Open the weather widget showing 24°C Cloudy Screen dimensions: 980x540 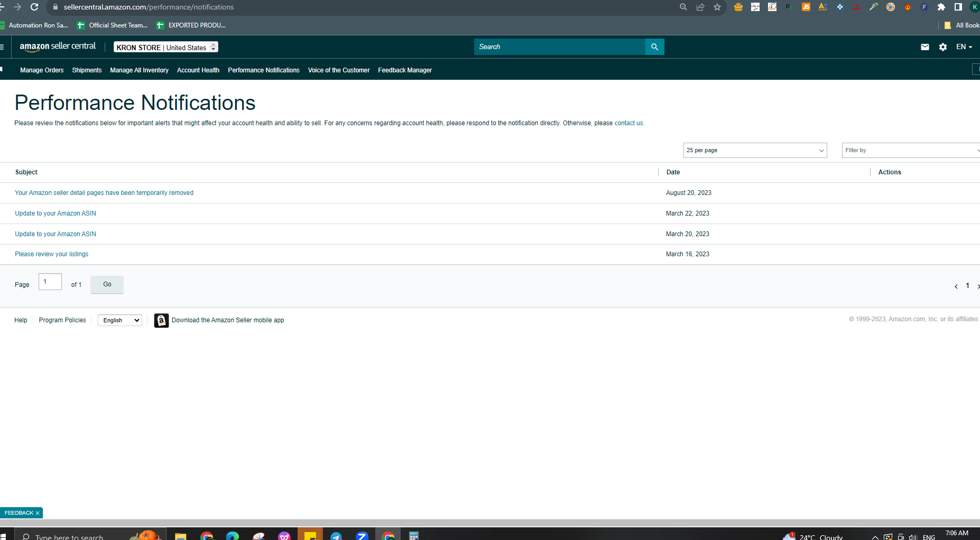click(x=813, y=537)
